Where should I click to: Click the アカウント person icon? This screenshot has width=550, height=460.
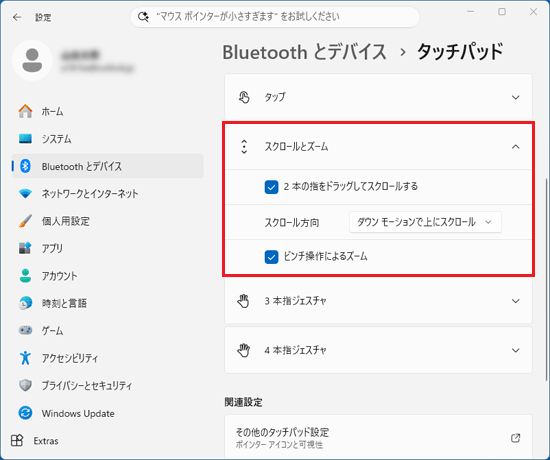point(25,275)
